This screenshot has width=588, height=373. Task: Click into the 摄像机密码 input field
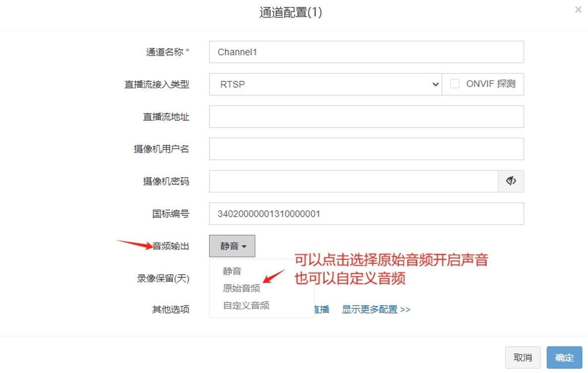coord(354,181)
